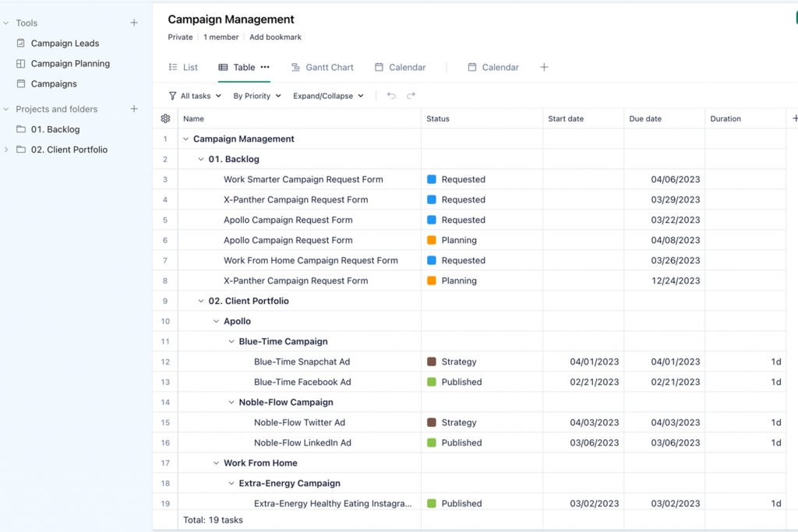
Task: Click plus icon next to Tools
Action: tap(134, 23)
